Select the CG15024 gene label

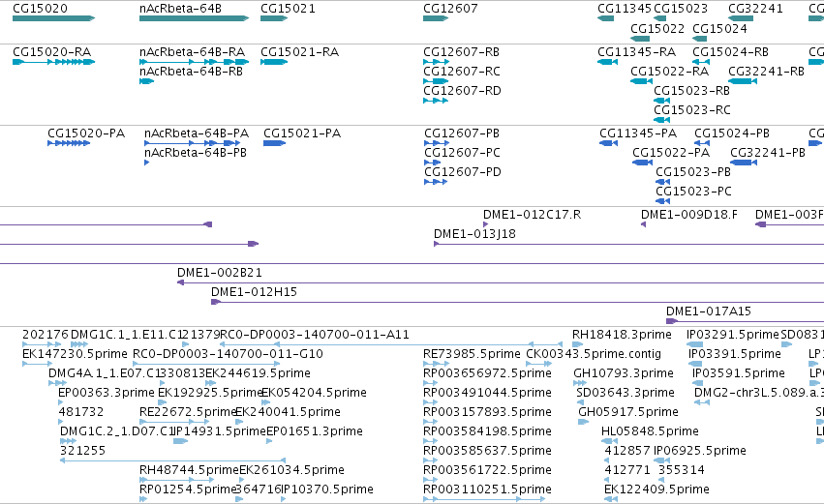[x=719, y=28]
